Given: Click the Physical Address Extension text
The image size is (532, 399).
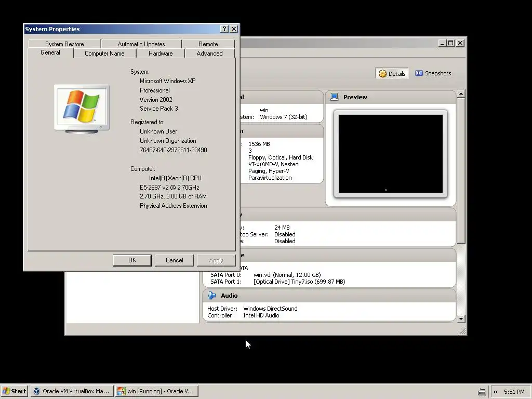Looking at the screenshot, I should point(174,206).
